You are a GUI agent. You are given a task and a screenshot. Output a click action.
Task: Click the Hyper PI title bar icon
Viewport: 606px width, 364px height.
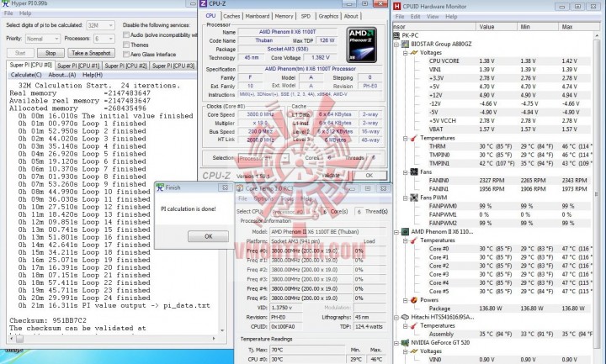click(5, 3)
